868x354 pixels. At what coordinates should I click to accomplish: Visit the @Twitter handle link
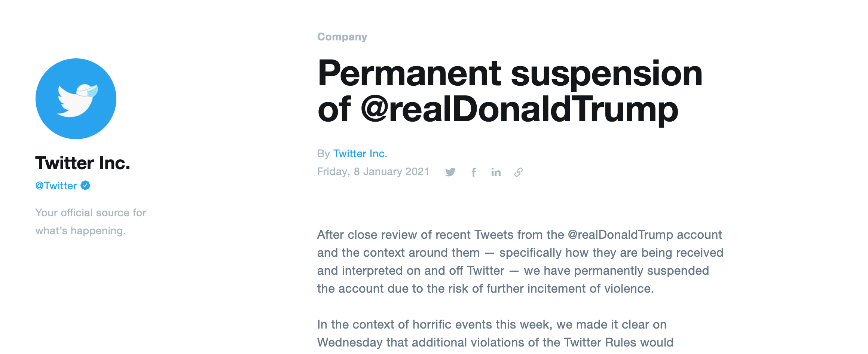click(x=56, y=186)
